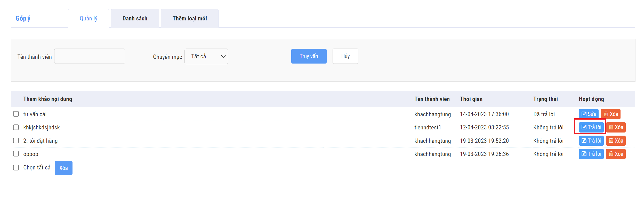Open the Thêm loại mới tab
Screen dimensions: 644x218
190,18
